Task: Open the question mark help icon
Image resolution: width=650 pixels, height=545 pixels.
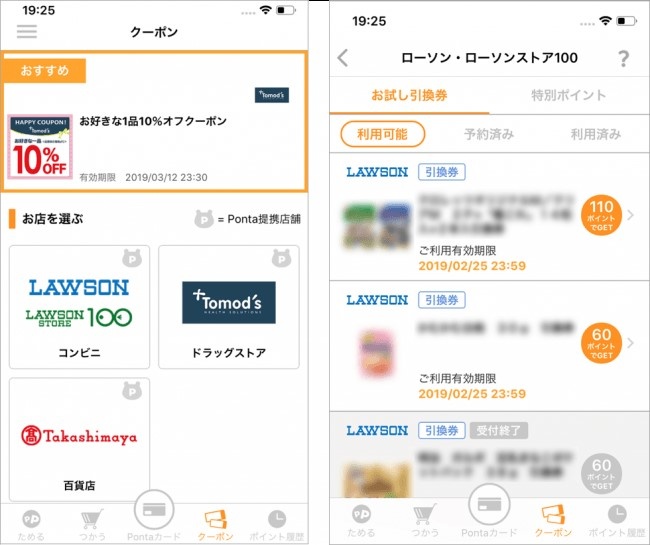Action: click(x=623, y=58)
